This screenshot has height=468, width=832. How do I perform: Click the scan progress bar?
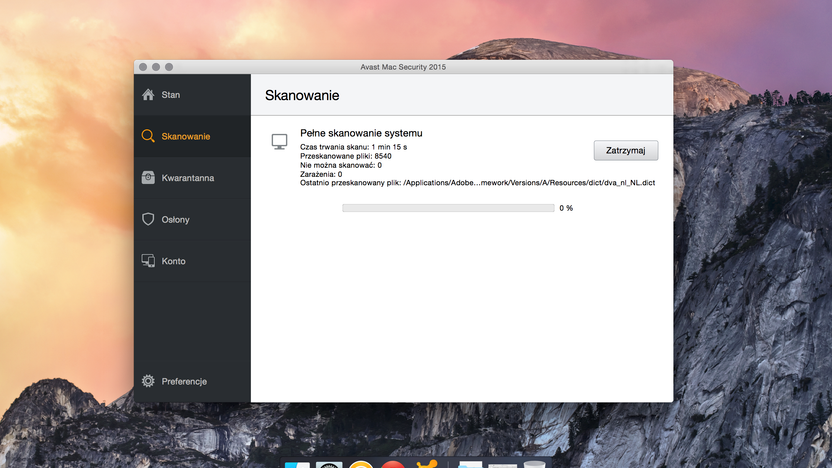click(x=448, y=208)
